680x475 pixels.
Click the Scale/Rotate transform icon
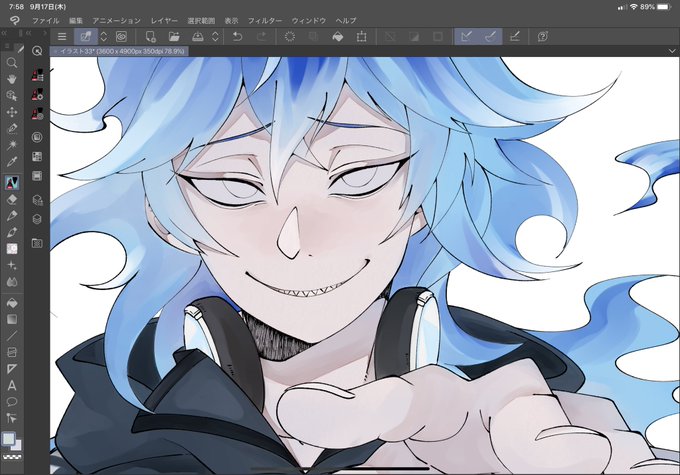click(361, 37)
